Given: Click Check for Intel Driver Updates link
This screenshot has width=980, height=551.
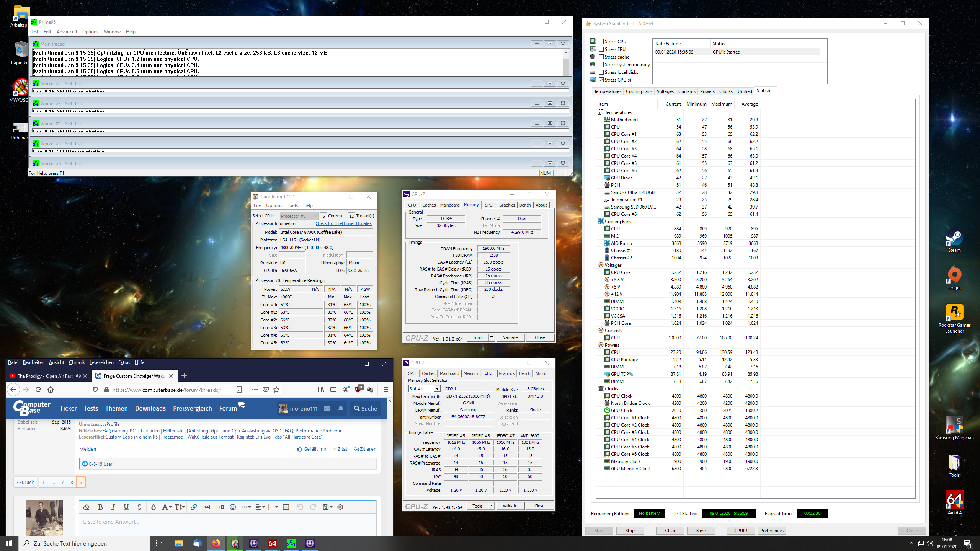Looking at the screenshot, I should pyautogui.click(x=343, y=223).
